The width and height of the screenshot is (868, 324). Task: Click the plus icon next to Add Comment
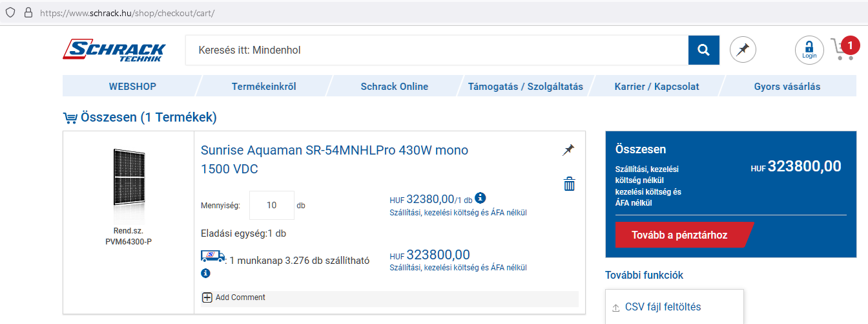[207, 297]
